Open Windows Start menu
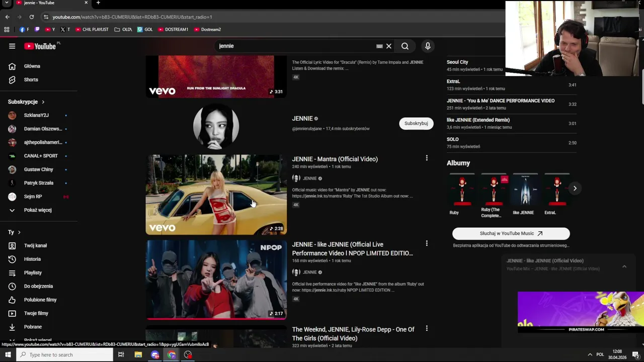 (8, 355)
